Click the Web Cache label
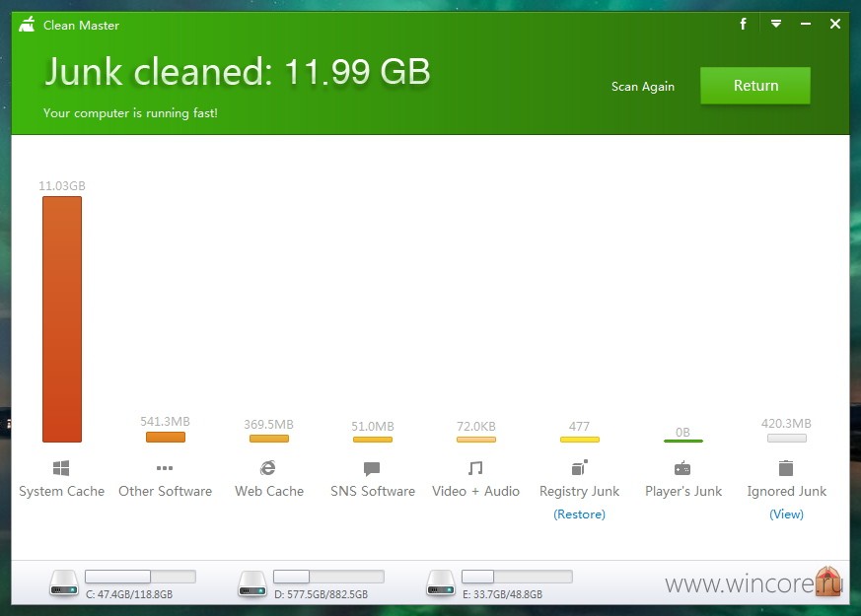The width and height of the screenshot is (861, 616). 269,491
